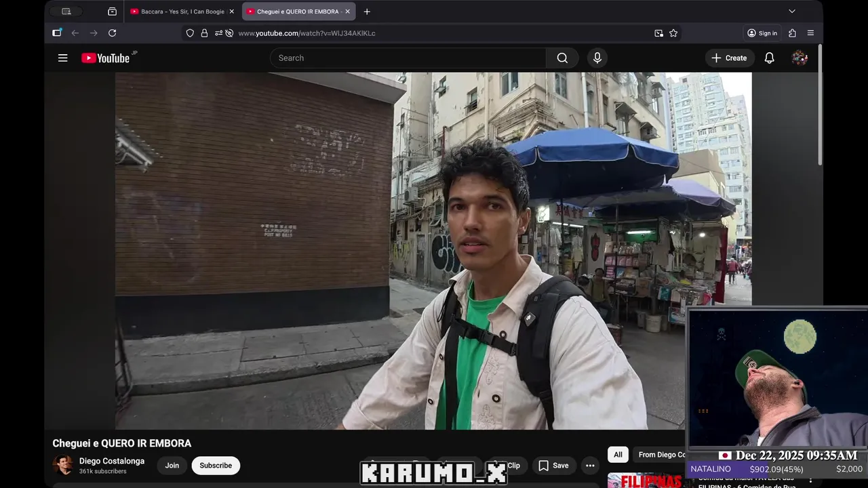Screen dimensions: 868x488
Task: Click the browser Sign in button
Action: 762,33
